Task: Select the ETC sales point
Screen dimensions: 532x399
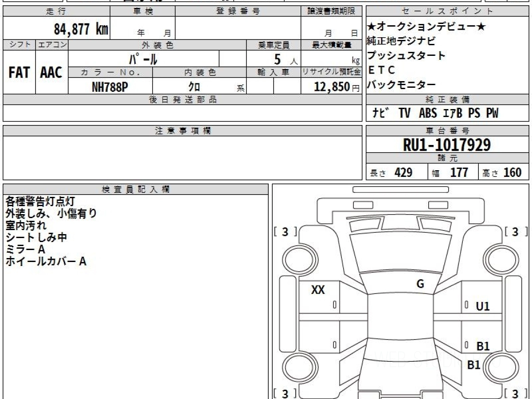Action: point(381,70)
